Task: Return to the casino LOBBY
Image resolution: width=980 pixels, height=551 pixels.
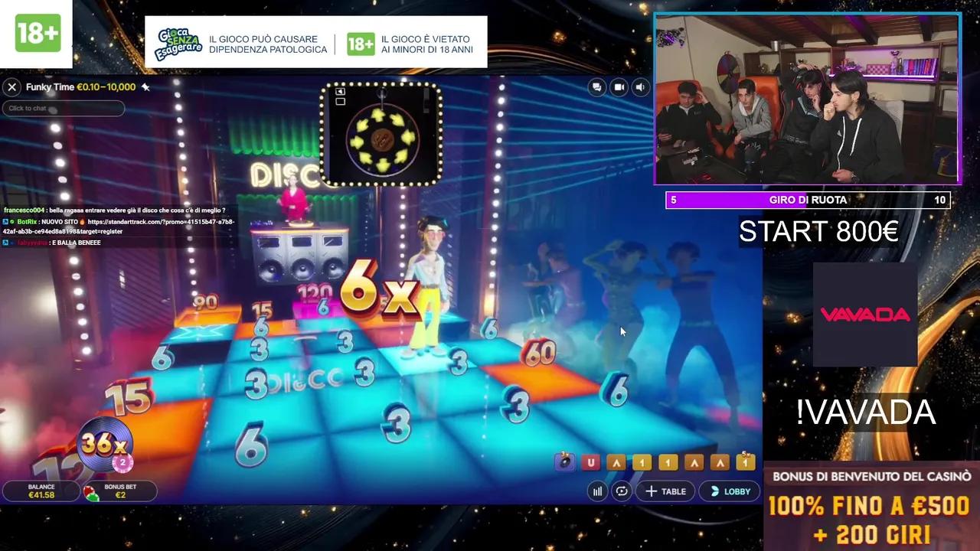Action: pos(728,491)
